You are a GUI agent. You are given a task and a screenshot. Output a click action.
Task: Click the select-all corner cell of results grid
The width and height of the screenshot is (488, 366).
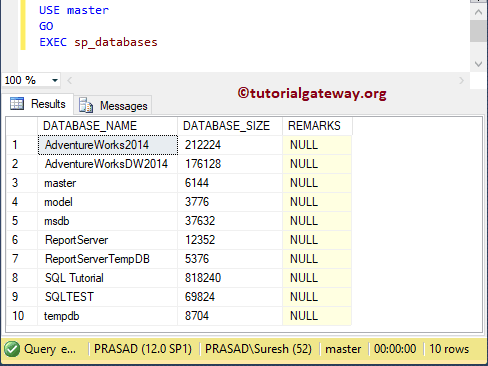pyautogui.click(x=22, y=126)
